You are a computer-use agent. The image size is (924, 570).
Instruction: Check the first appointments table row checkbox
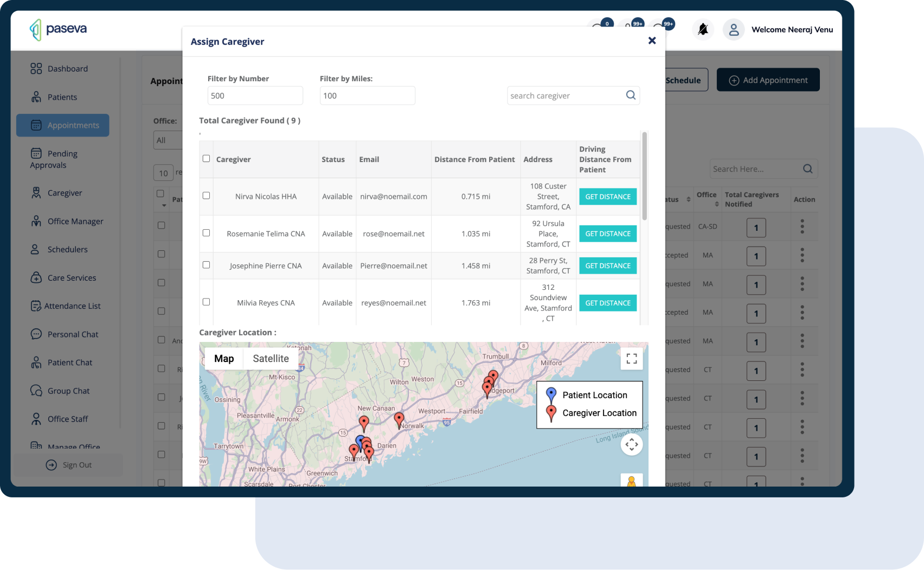click(x=161, y=225)
